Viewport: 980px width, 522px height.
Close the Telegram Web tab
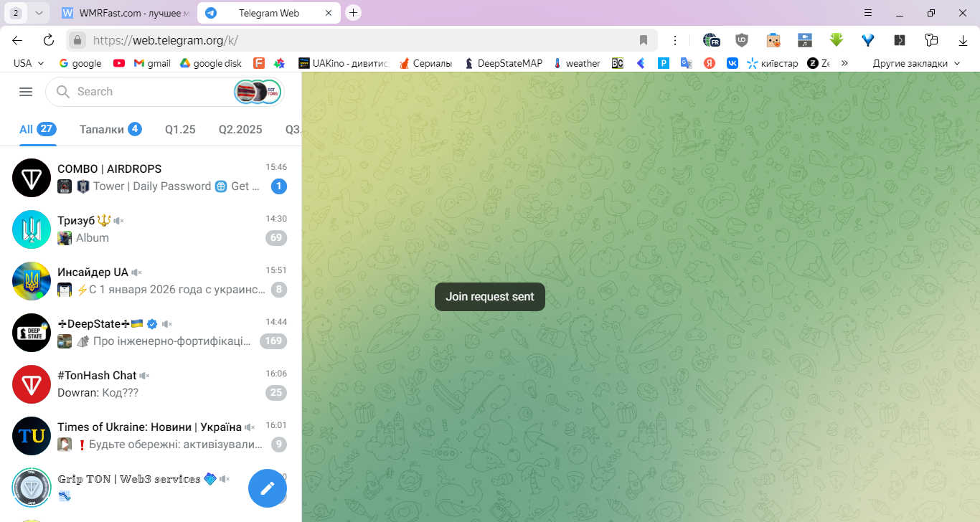(x=329, y=13)
